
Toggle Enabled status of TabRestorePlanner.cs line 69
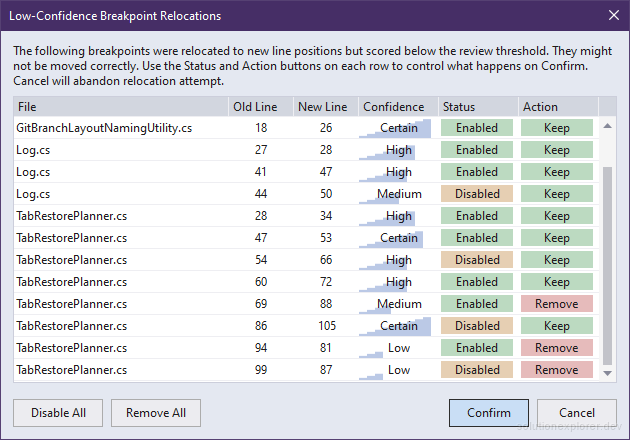point(477,304)
